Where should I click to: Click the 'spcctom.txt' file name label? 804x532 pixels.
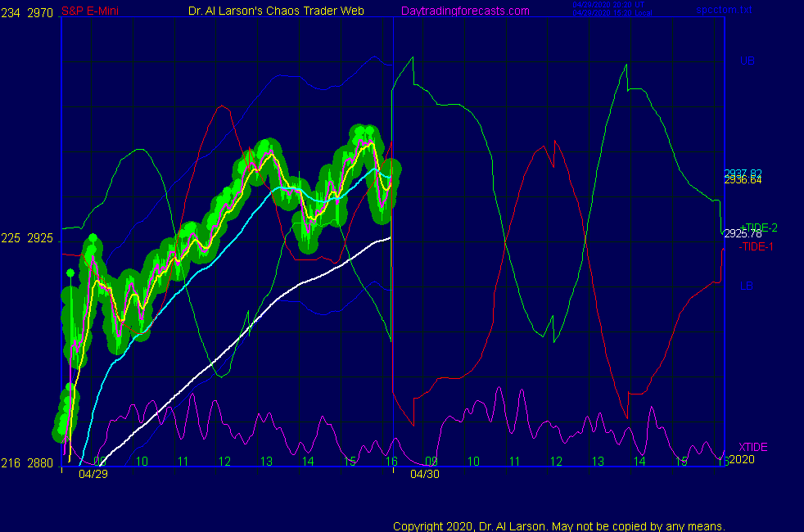point(724,9)
